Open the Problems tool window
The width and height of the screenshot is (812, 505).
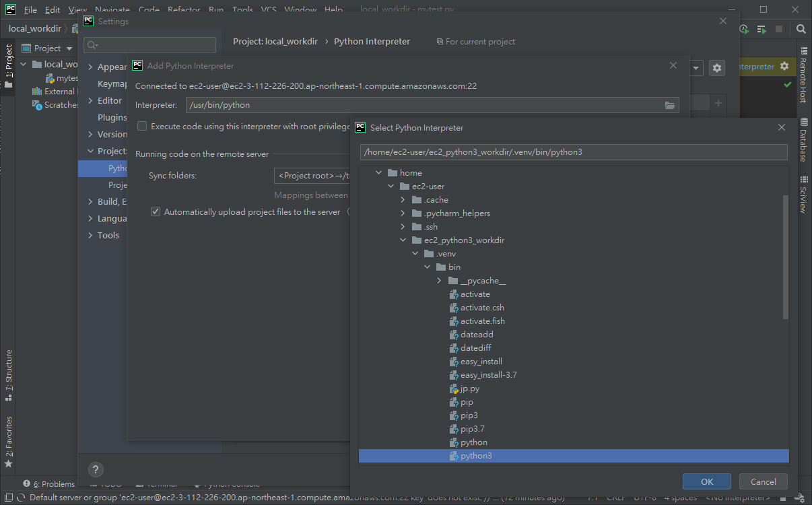[x=49, y=483]
